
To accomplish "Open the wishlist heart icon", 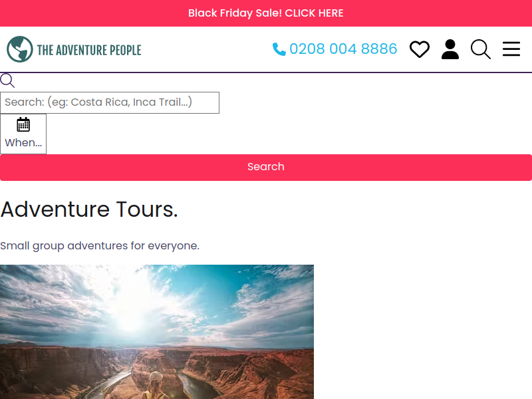I will pyautogui.click(x=420, y=49).
